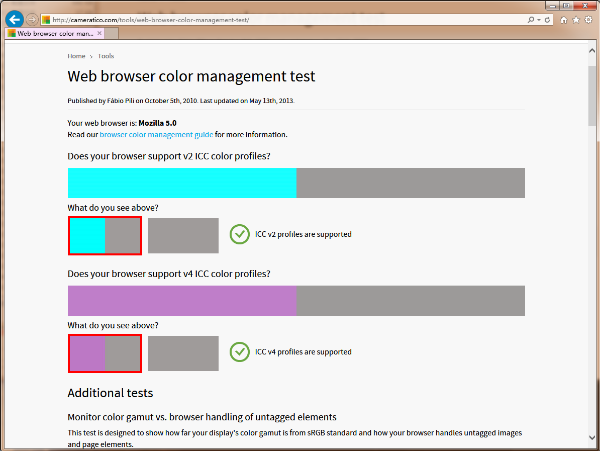Click the browser Back arrow button

15,18
